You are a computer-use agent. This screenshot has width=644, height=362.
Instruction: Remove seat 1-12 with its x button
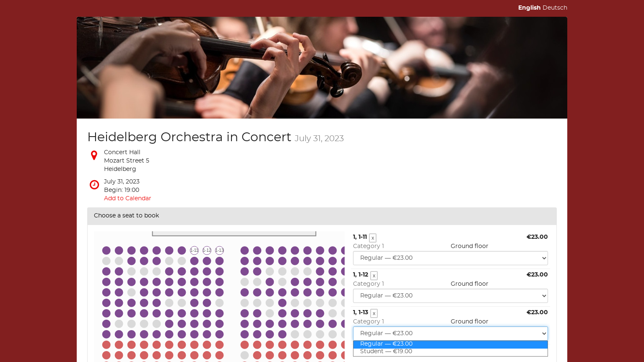(x=374, y=276)
